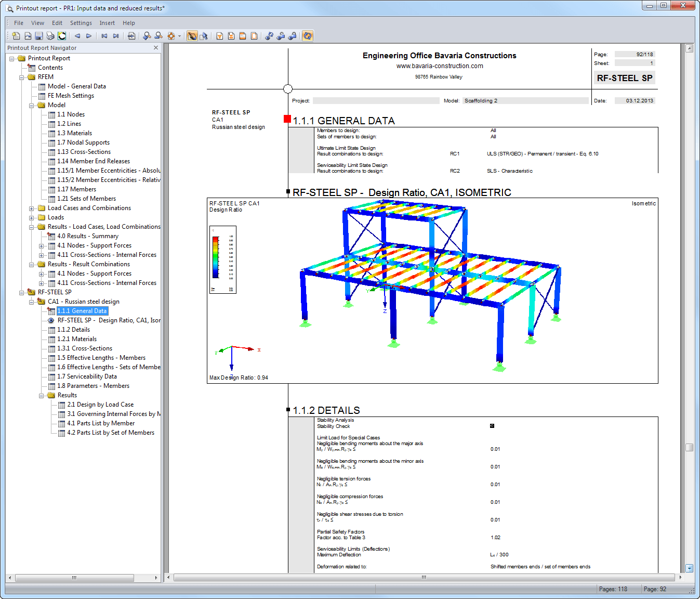Jump to the last page icon

click(116, 36)
